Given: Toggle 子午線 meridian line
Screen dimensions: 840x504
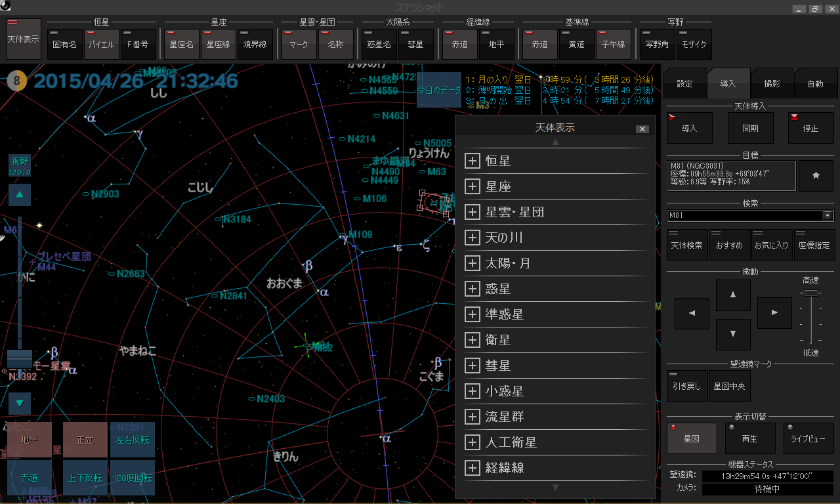Looking at the screenshot, I should (614, 44).
